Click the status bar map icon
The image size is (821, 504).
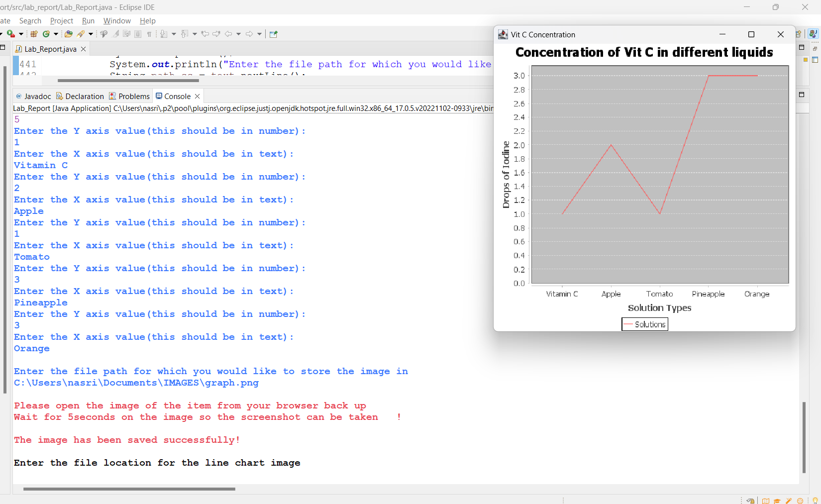click(x=766, y=501)
